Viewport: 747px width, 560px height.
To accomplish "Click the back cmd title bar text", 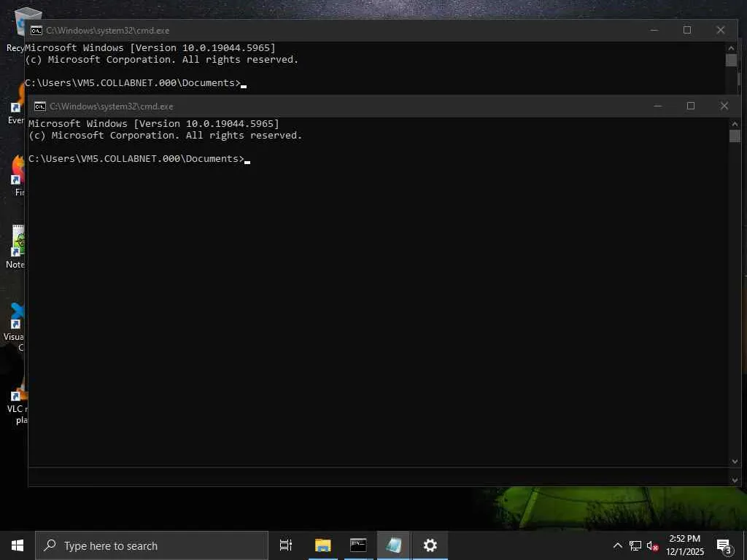I will tap(108, 31).
